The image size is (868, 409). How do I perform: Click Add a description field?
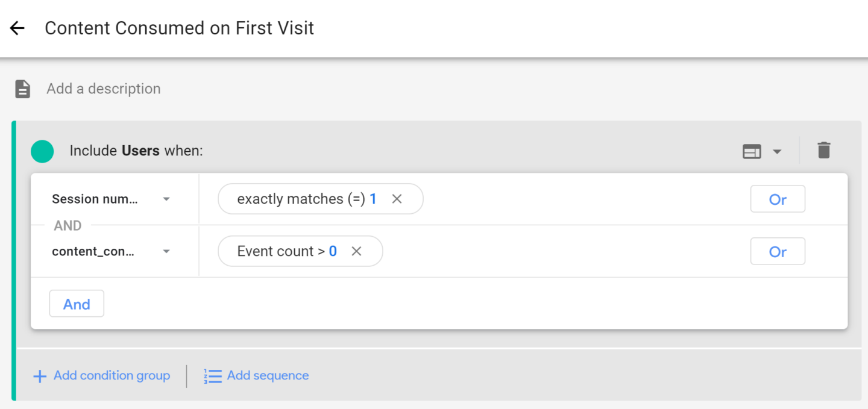click(102, 88)
